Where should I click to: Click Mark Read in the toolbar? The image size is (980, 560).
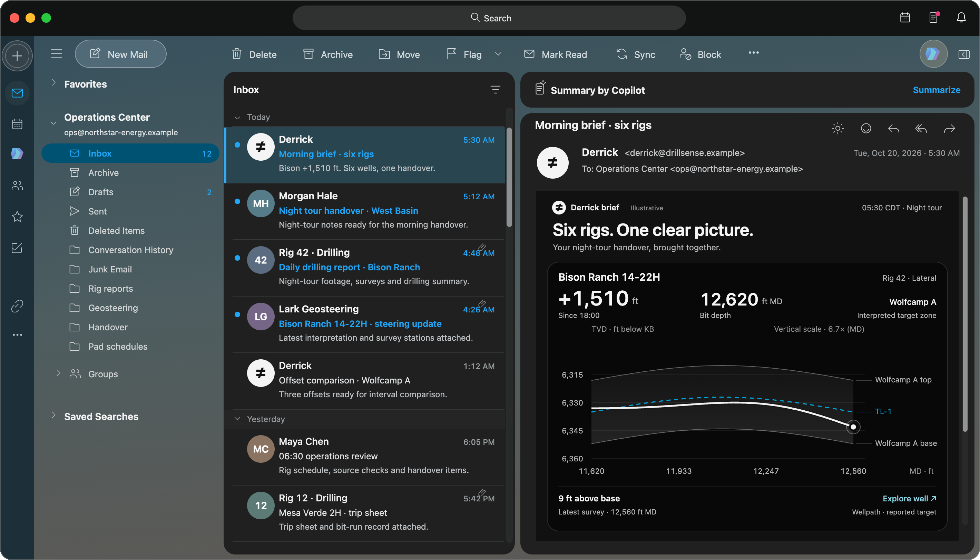tap(555, 54)
